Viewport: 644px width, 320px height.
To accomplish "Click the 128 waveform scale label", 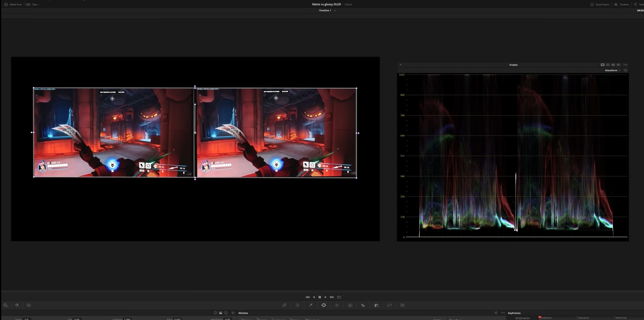I will 402,217.
